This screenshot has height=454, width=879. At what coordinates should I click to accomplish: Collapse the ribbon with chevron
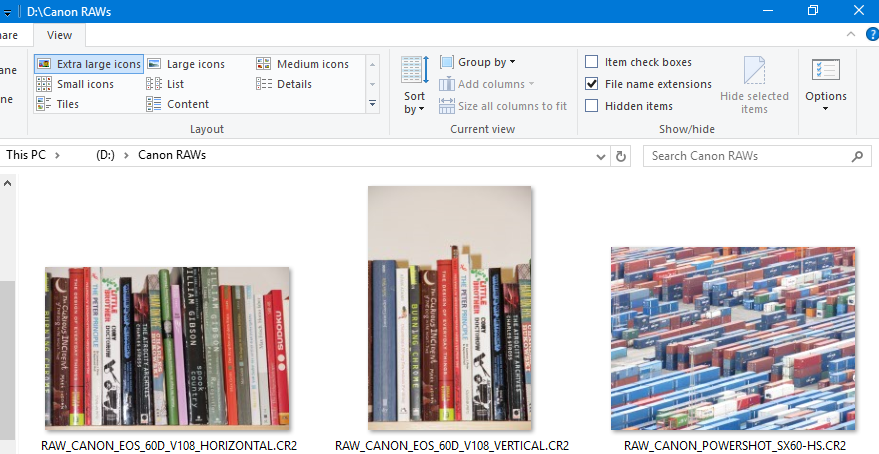[850, 35]
